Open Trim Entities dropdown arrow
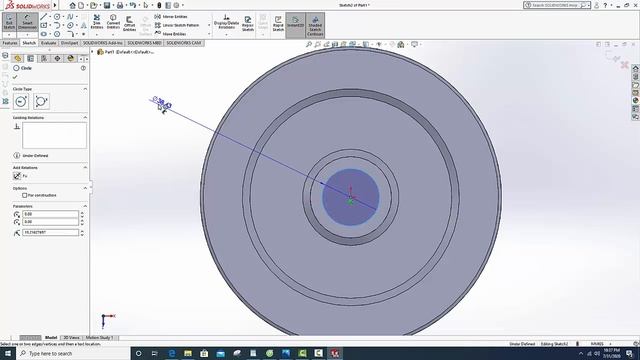This screenshot has width=640, height=360. click(x=97, y=34)
